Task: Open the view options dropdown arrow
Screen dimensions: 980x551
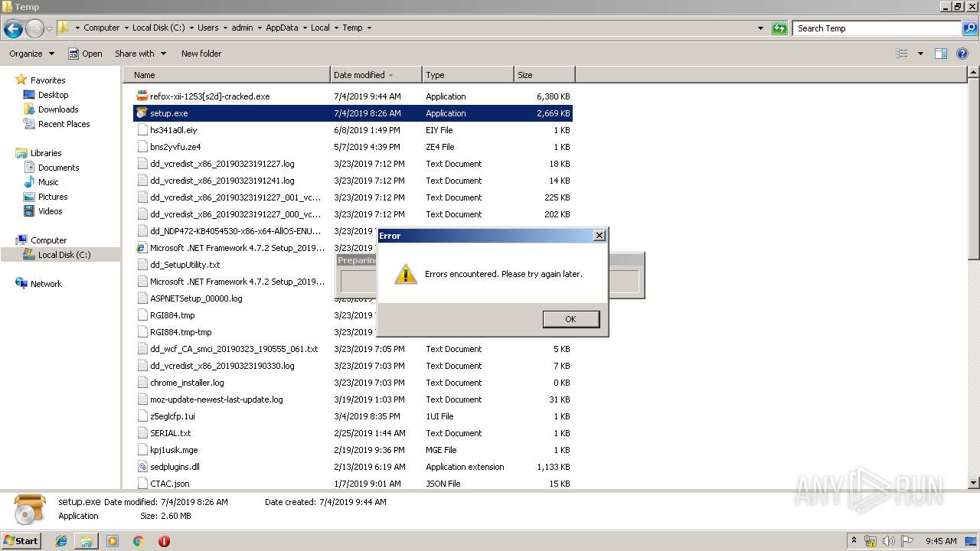Action: 920,54
